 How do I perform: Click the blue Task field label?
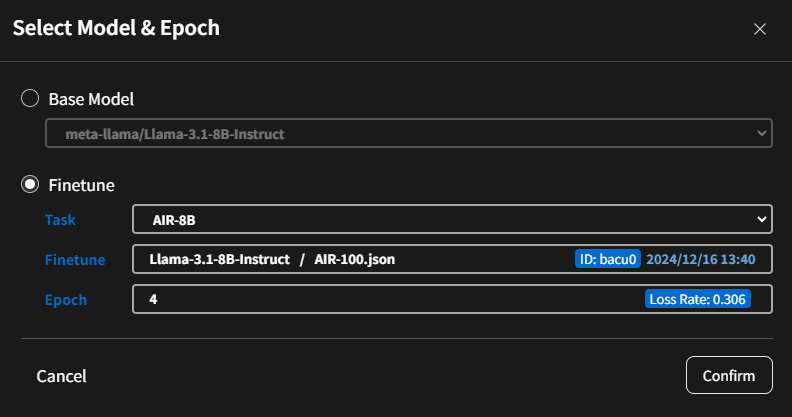tap(60, 218)
